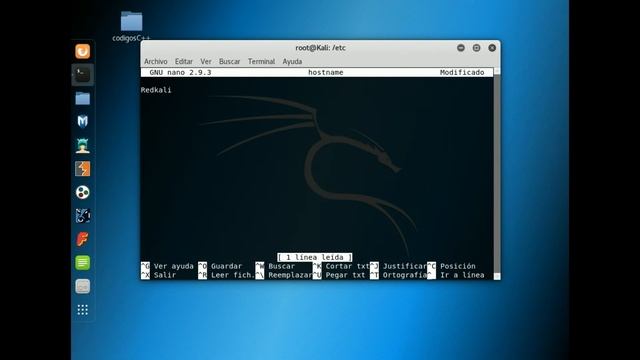Click the 'Ortografía' shortcut label
The height and width of the screenshot is (360, 640).
pyautogui.click(x=404, y=276)
